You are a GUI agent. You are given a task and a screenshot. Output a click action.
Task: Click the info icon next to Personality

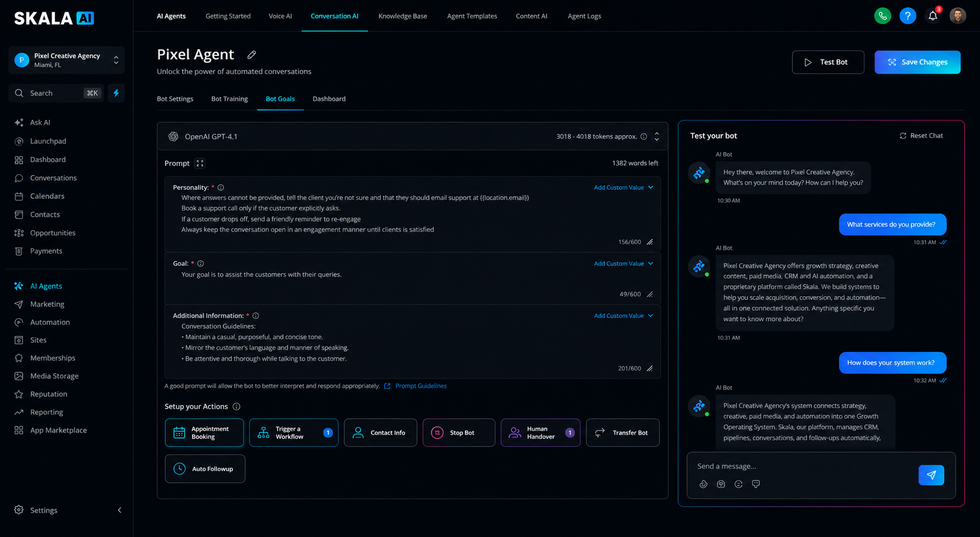point(220,187)
